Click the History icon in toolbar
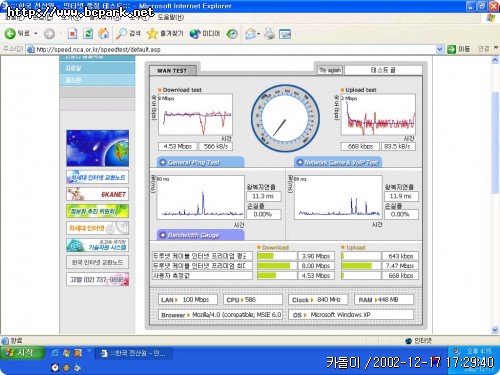This screenshot has height=375, width=500. point(232,33)
